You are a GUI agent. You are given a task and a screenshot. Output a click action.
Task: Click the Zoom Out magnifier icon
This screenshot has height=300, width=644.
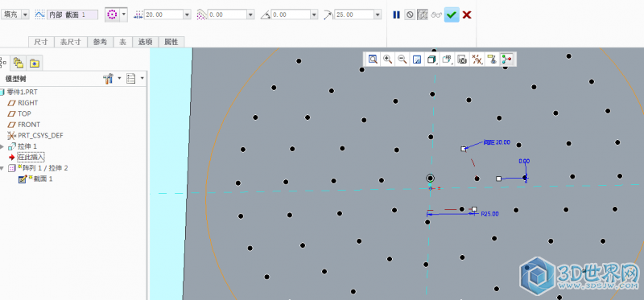402,60
